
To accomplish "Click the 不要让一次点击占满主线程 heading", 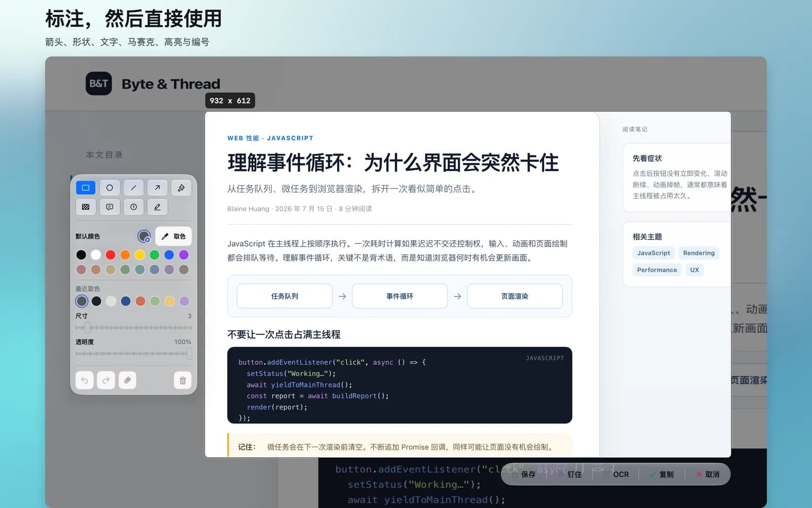I will point(284,334).
